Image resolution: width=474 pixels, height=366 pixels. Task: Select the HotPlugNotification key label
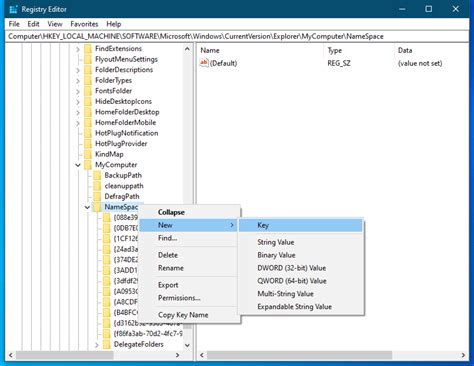127,133
